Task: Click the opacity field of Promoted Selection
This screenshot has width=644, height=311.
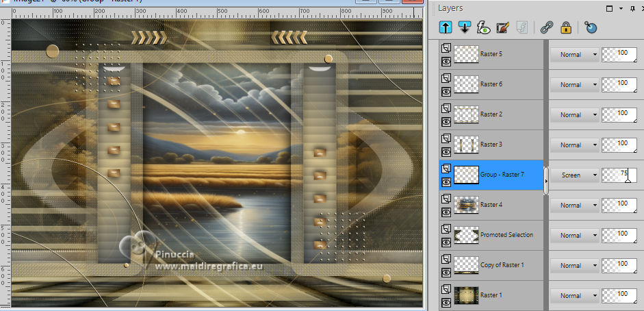Action: tap(619, 236)
